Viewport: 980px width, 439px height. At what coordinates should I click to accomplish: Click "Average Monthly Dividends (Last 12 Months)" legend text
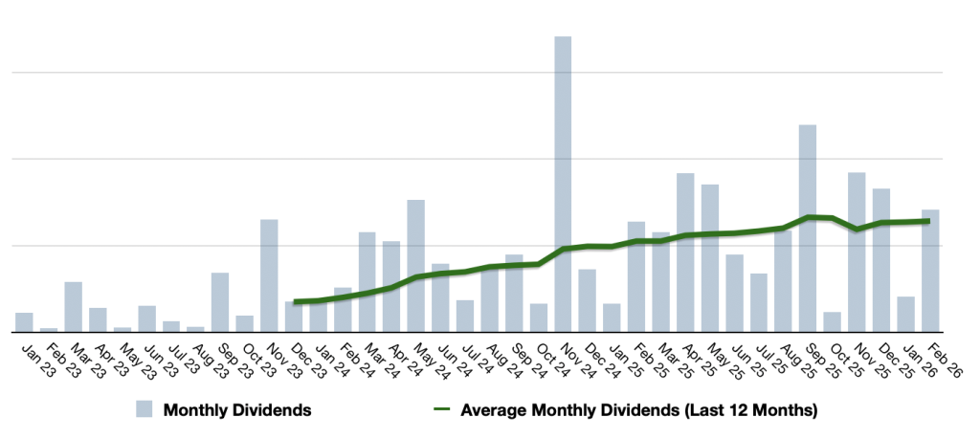point(638,411)
